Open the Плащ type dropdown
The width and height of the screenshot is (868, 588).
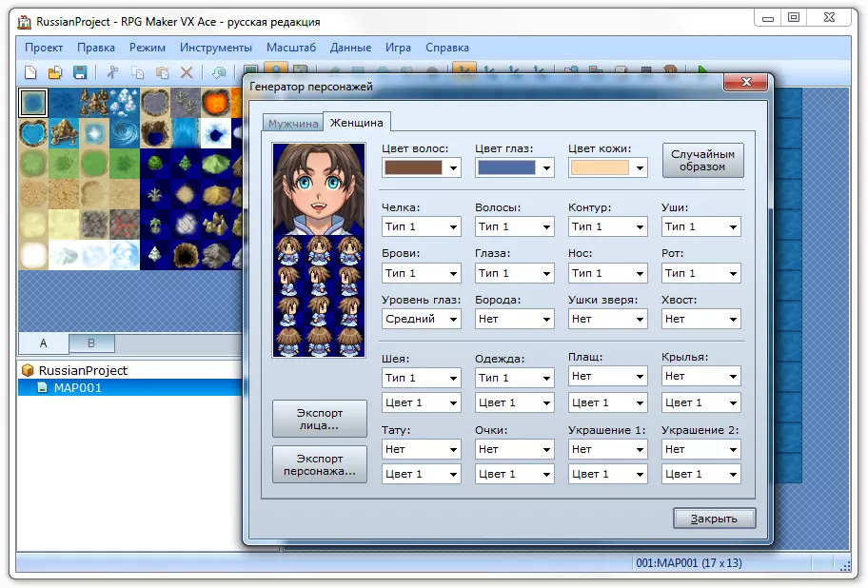pyautogui.click(x=608, y=376)
